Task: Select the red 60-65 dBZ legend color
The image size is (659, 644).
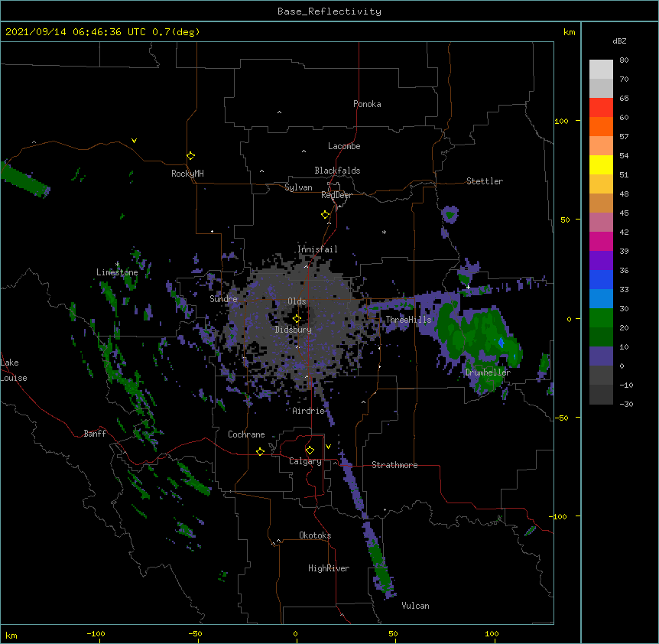Action: 601,108
